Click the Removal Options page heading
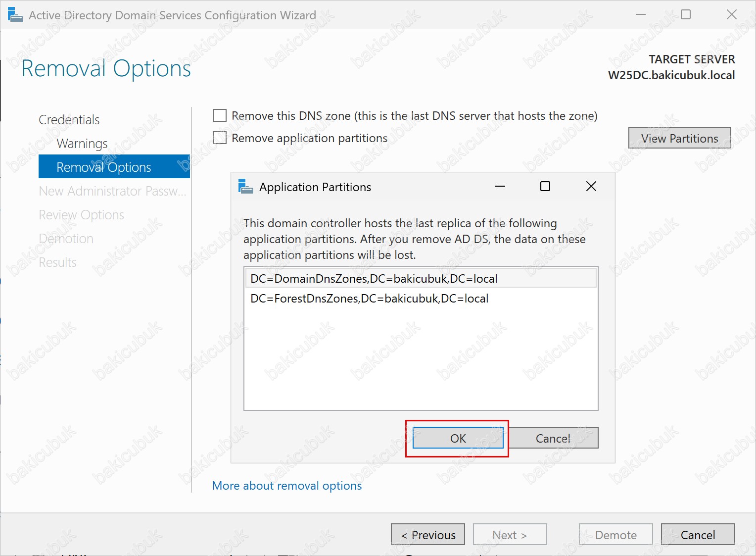This screenshot has height=556, width=756. pyautogui.click(x=106, y=68)
